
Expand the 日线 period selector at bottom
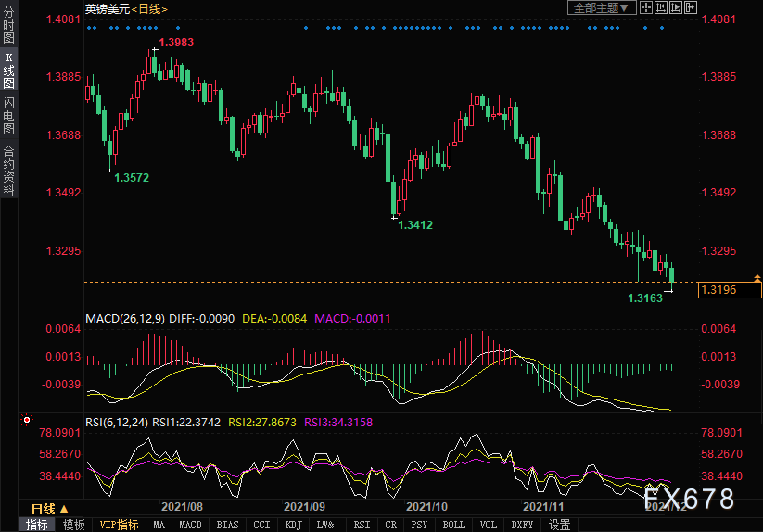tap(50, 509)
